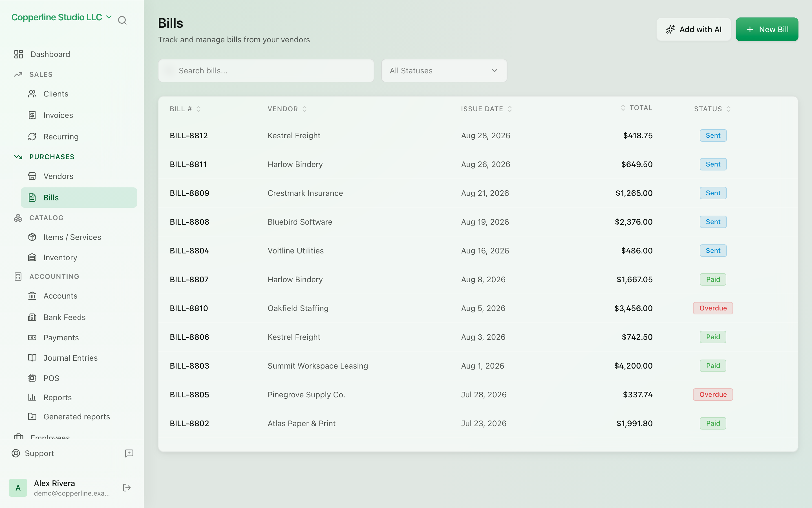Image resolution: width=812 pixels, height=508 pixels.
Task: Click the vendor Atlas Paper & Print
Action: (301, 423)
